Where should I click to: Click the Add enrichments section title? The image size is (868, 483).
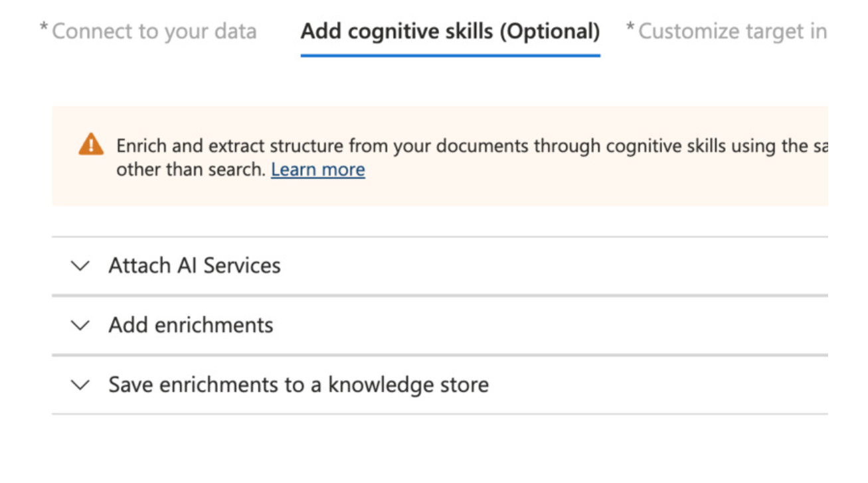click(x=191, y=326)
